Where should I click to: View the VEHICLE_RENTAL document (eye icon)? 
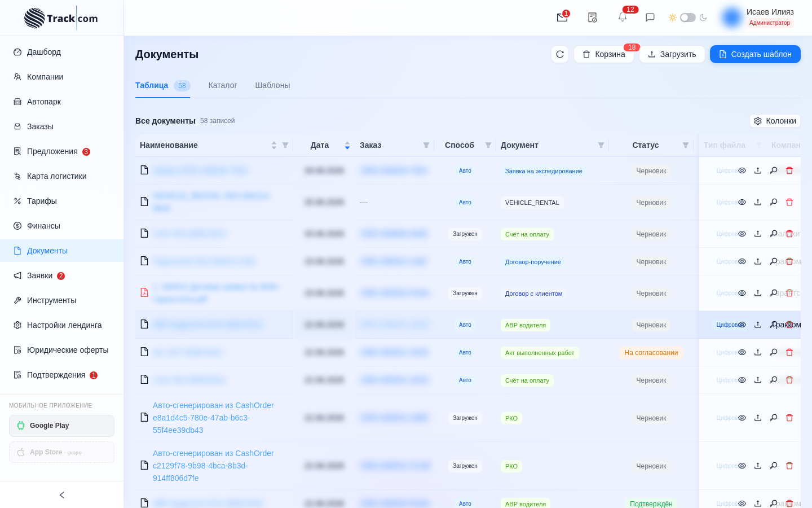point(742,202)
